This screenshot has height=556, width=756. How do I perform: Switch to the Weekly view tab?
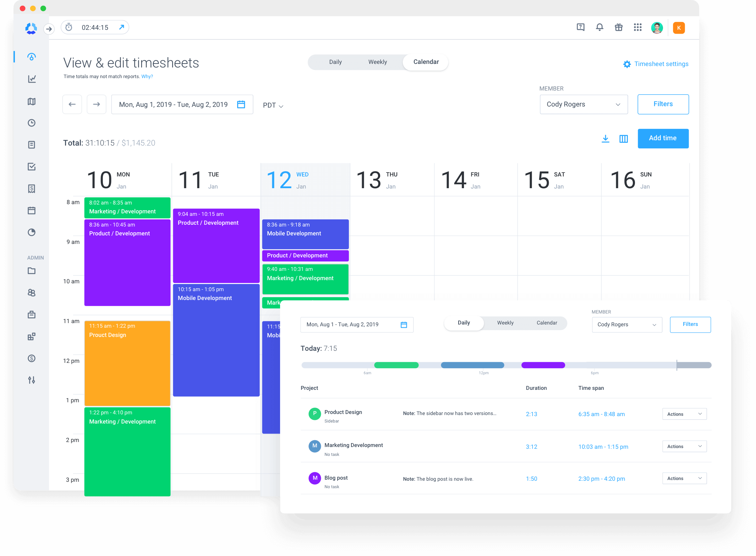click(x=377, y=62)
